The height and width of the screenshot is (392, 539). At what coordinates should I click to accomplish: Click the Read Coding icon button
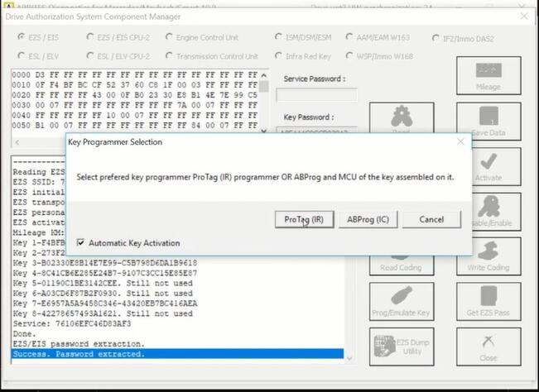click(x=402, y=265)
